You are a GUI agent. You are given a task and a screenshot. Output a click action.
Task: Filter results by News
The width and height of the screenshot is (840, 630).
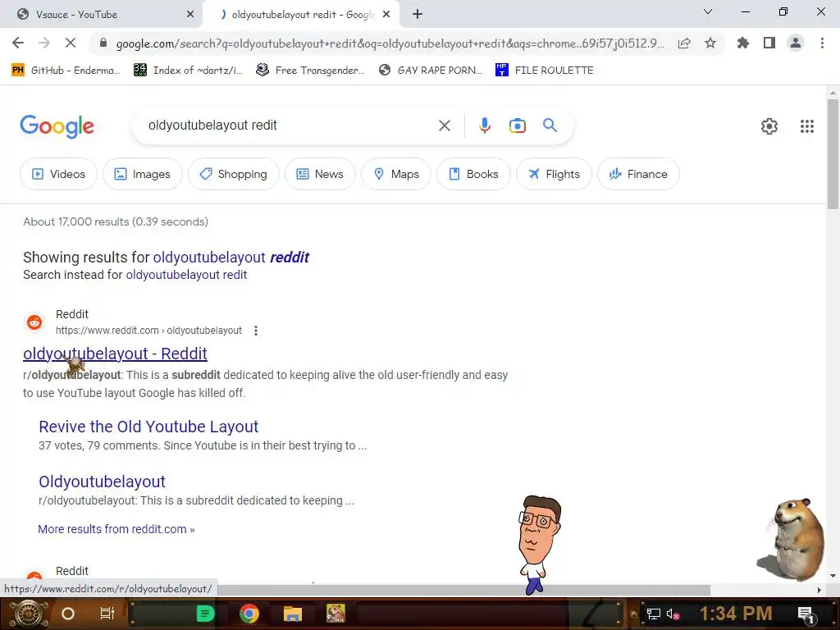(320, 174)
